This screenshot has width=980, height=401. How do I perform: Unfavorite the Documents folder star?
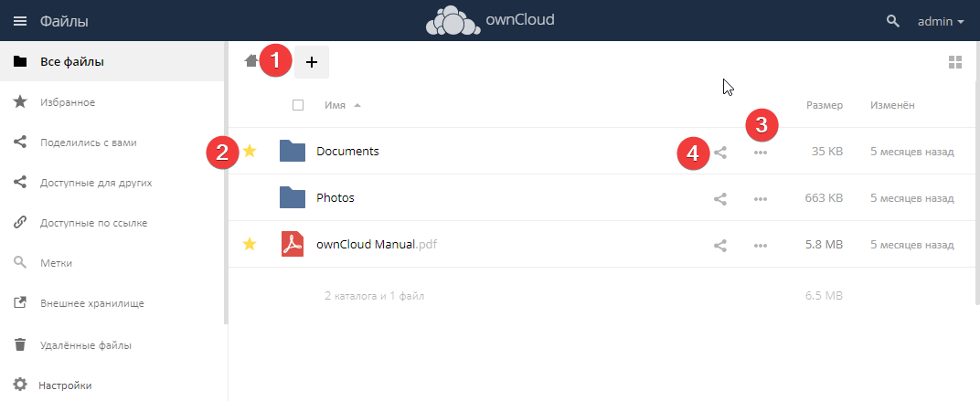pyautogui.click(x=250, y=151)
